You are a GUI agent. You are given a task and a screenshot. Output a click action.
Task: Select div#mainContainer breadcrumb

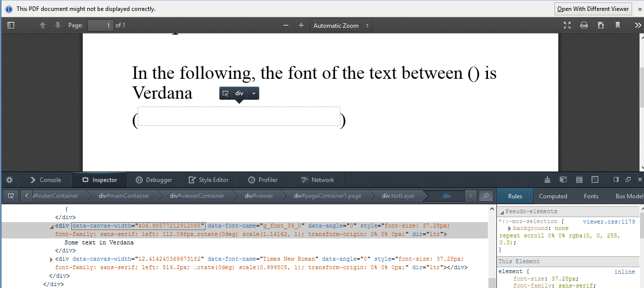click(124, 196)
